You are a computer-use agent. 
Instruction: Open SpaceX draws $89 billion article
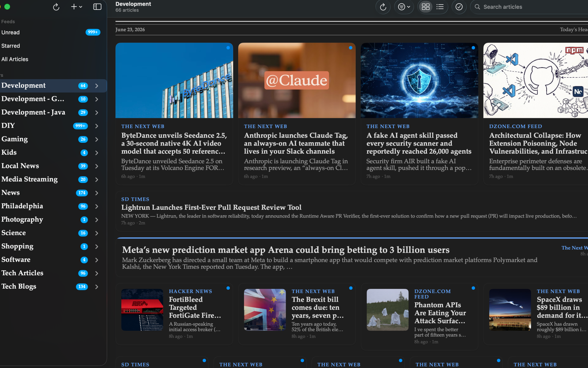coord(562,308)
